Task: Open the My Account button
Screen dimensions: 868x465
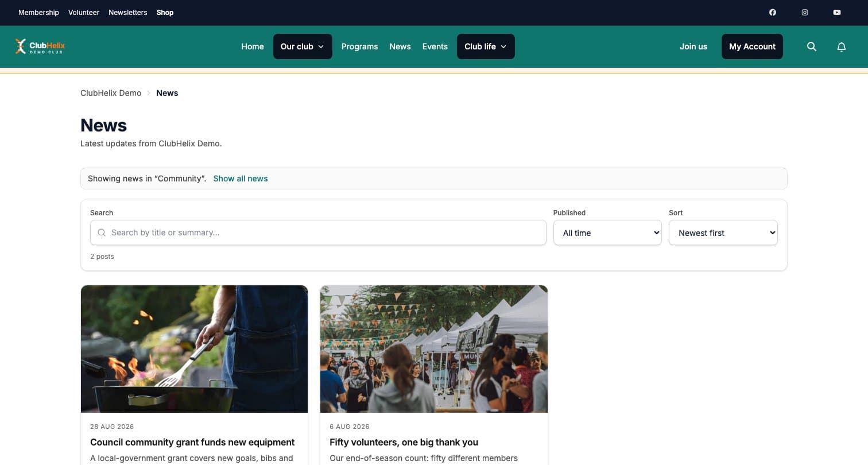Action: coord(752,46)
